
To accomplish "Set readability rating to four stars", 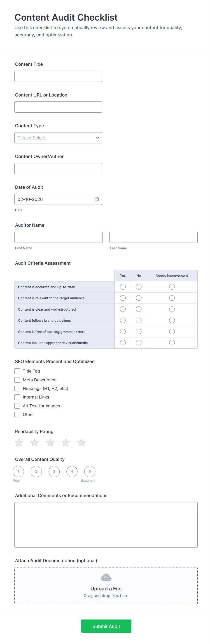I will click(x=66, y=442).
